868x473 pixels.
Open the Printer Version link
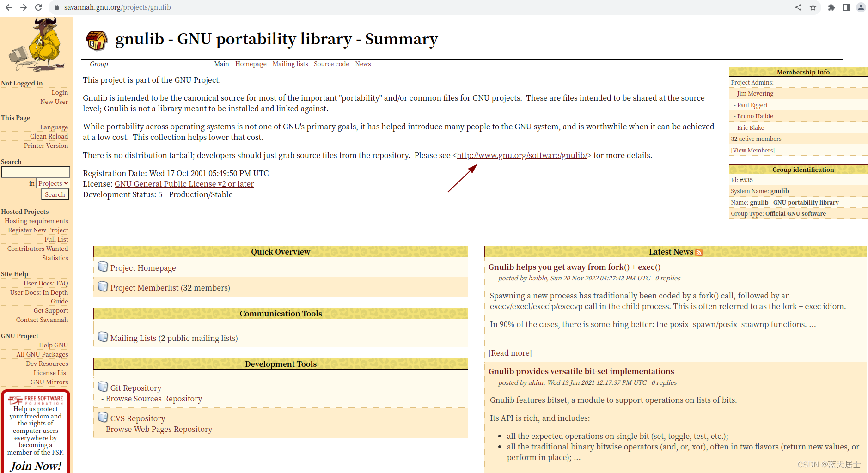(46, 146)
